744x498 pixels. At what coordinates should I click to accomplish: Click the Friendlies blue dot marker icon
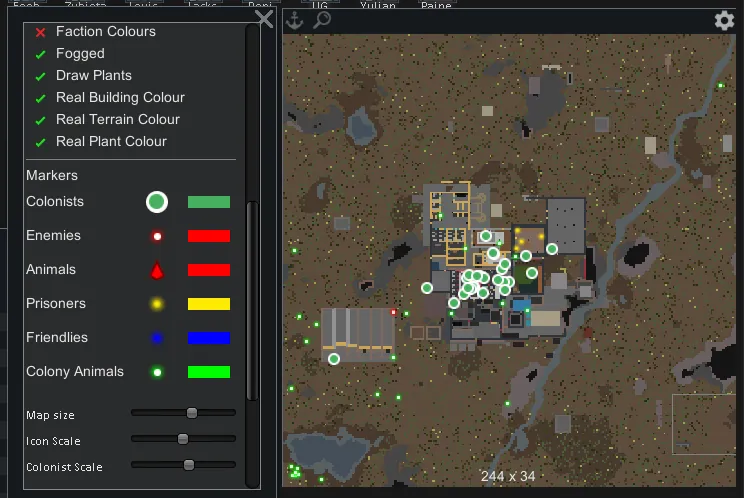157,338
